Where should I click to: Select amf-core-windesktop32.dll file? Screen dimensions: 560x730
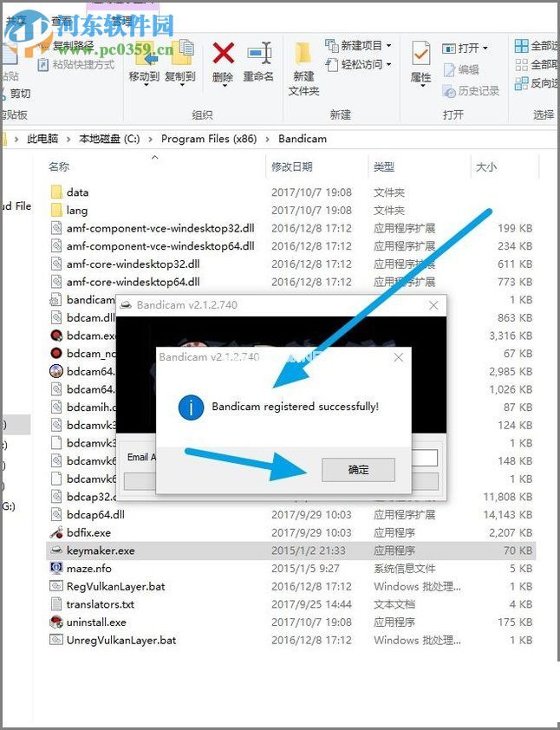133,264
